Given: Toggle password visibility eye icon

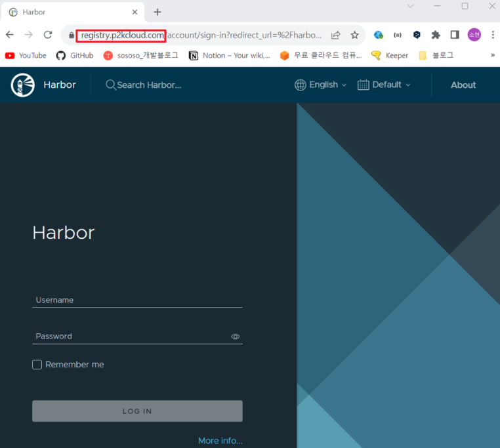Looking at the screenshot, I should 236,336.
